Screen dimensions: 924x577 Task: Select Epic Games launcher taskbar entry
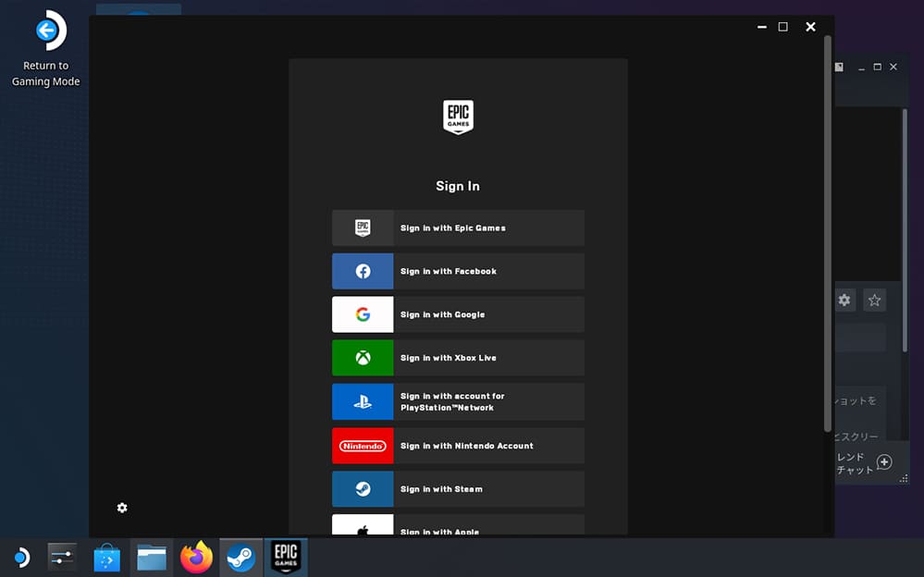pos(286,558)
